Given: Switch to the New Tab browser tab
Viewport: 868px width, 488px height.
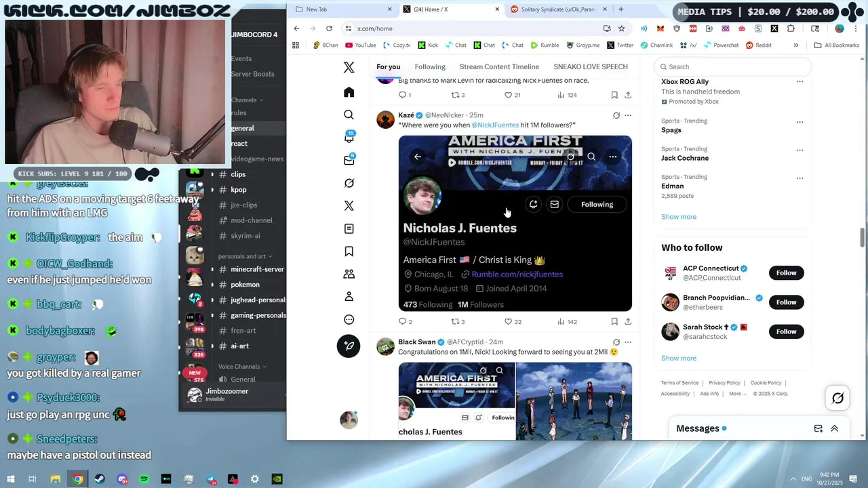Looking at the screenshot, I should click(344, 9).
